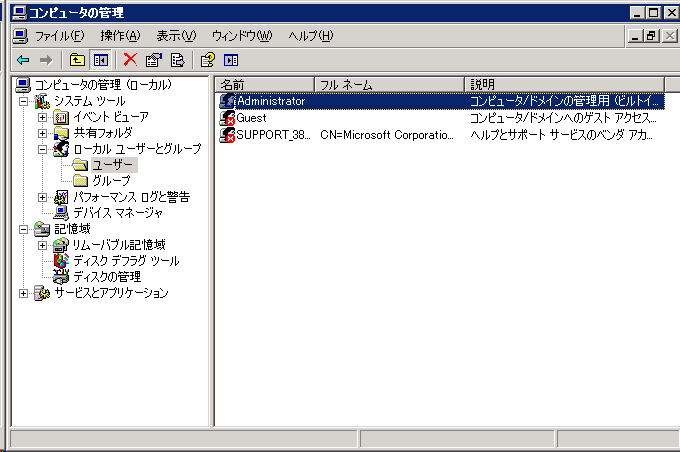Image resolution: width=680 pixels, height=452 pixels.
Task: Click the パフォーマンス ログと警告 icon
Action: tap(61, 197)
